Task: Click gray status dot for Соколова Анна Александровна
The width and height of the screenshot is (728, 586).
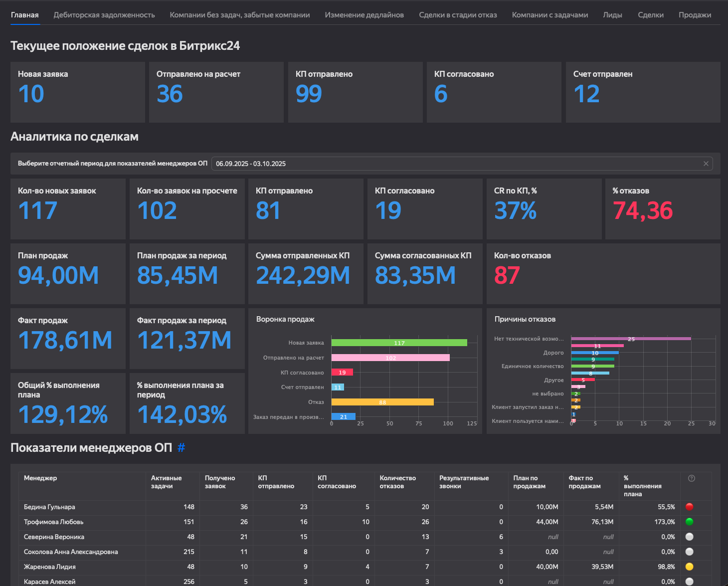Action: 689,552
